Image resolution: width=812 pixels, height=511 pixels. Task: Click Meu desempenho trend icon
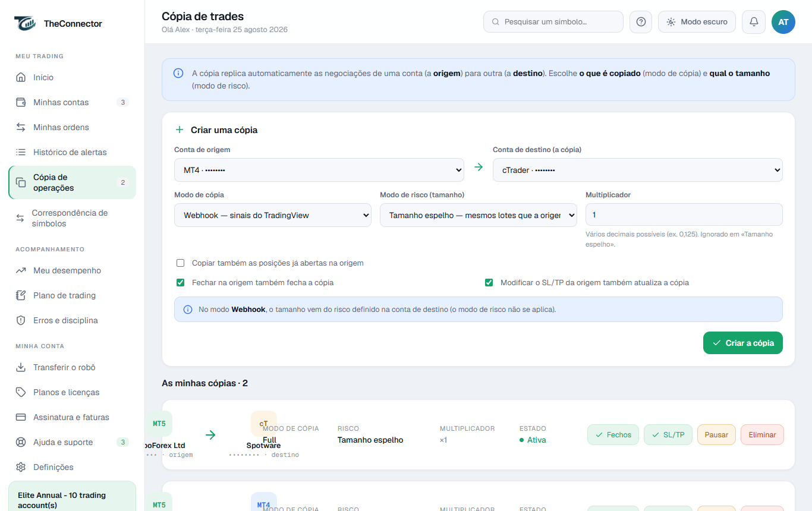point(21,270)
